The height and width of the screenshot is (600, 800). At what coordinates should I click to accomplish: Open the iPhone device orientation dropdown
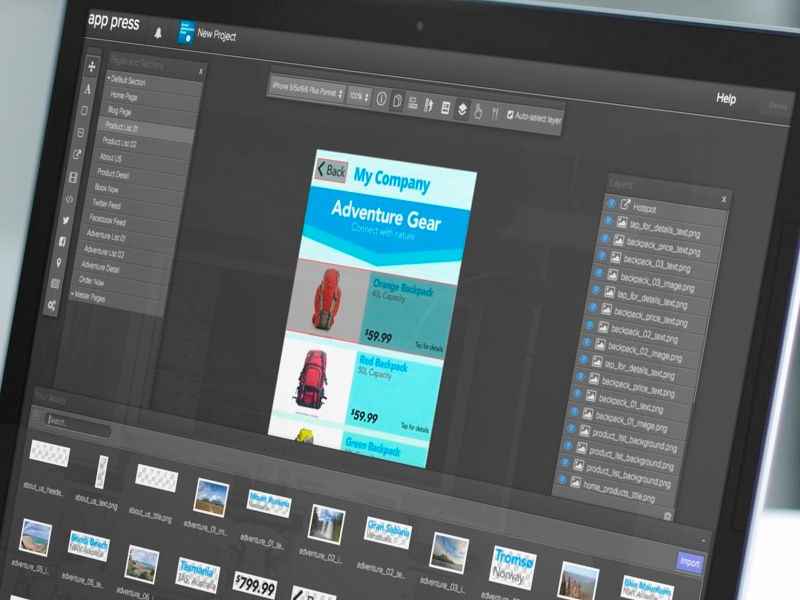tap(307, 92)
